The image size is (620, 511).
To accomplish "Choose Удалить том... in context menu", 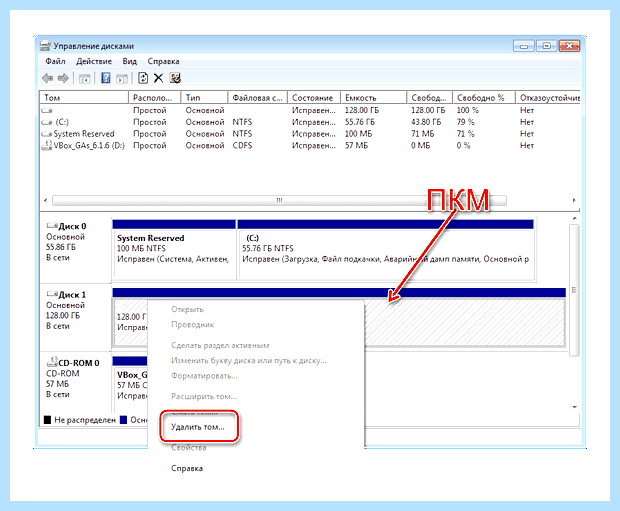I will 198,427.
